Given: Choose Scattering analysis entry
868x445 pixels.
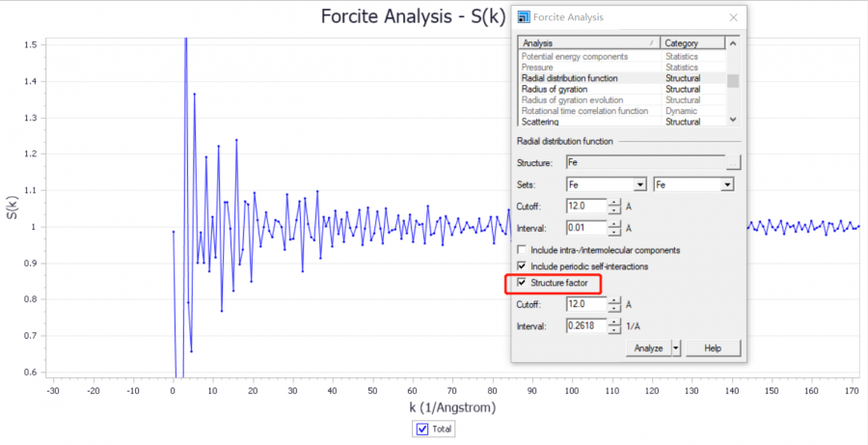Looking at the screenshot, I should (546, 122).
